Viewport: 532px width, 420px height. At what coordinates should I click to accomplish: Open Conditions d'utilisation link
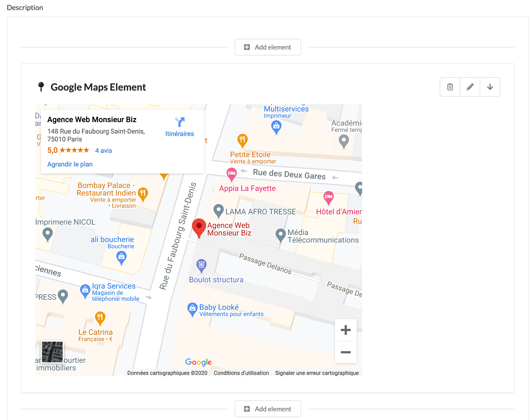pyautogui.click(x=241, y=373)
